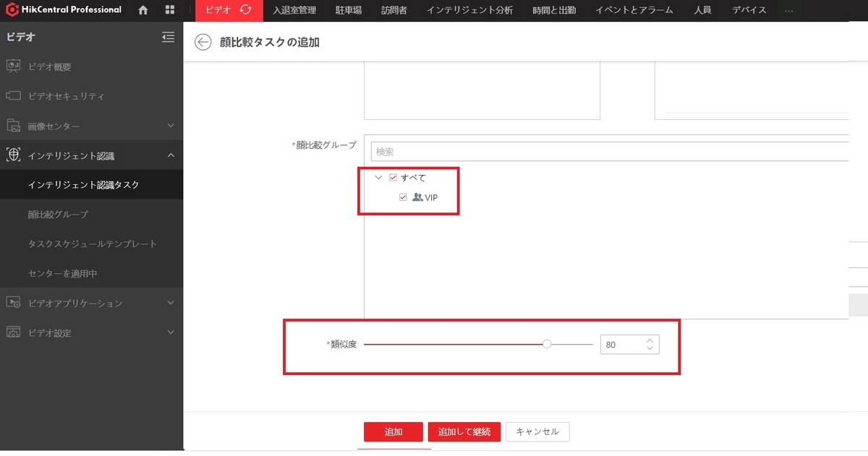Collapse the インテリジェント認識 section chevron
The width and height of the screenshot is (868, 456).
pos(171,155)
